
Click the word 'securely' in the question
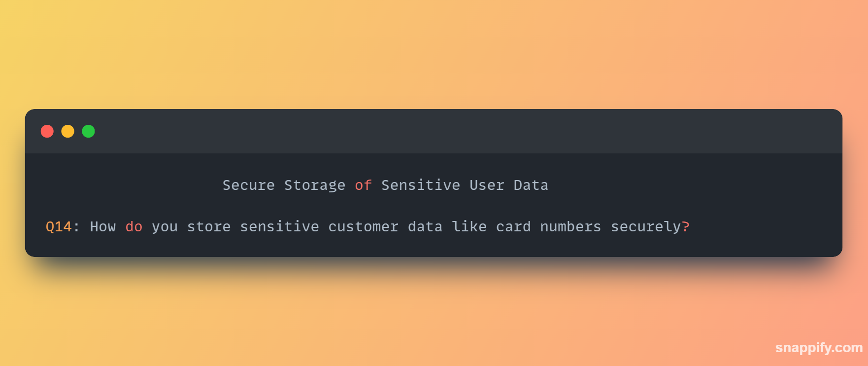646,227
